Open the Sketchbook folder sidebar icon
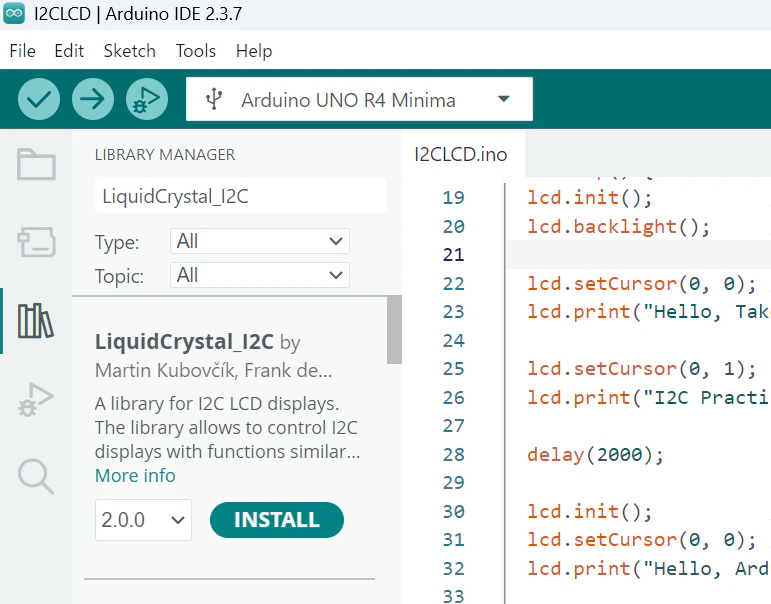Image resolution: width=771 pixels, height=604 pixels. [36, 164]
